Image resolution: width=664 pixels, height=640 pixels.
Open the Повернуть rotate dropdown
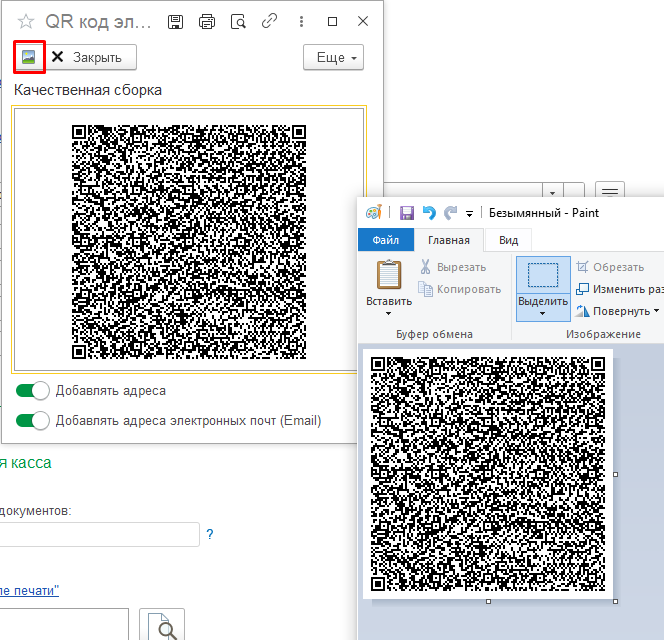pos(617,311)
